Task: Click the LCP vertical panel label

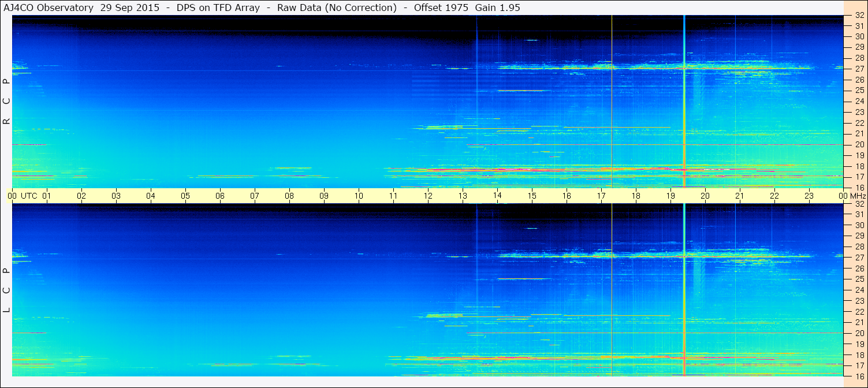Action: (6, 290)
